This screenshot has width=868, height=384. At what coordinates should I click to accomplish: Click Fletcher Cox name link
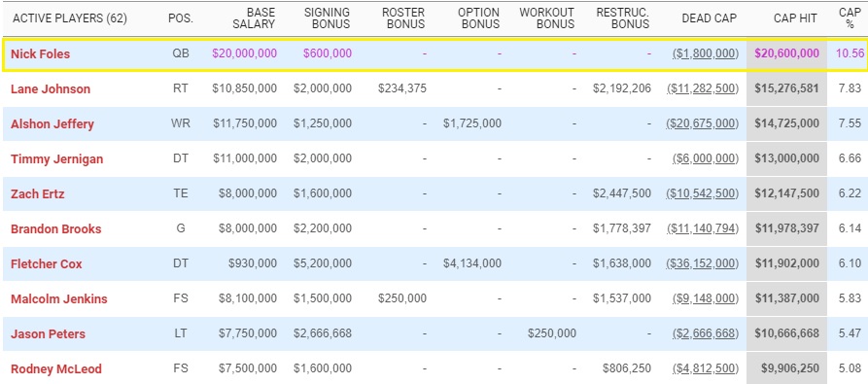(x=46, y=263)
